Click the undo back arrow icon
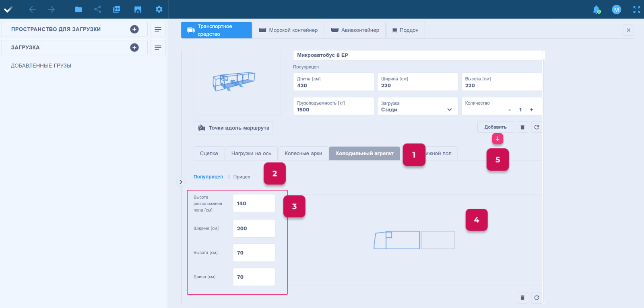This screenshot has height=308, width=644. pyautogui.click(x=33, y=9)
